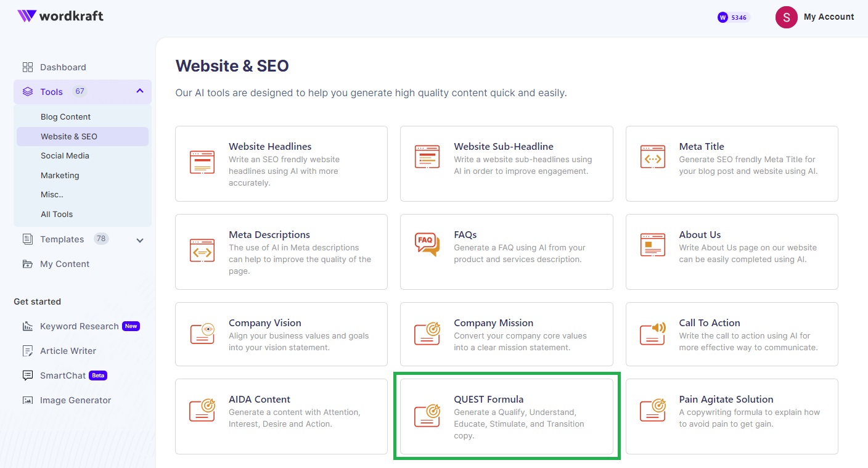This screenshot has height=468, width=868.
Task: Open the QUEST Formula tool card
Action: click(x=506, y=416)
